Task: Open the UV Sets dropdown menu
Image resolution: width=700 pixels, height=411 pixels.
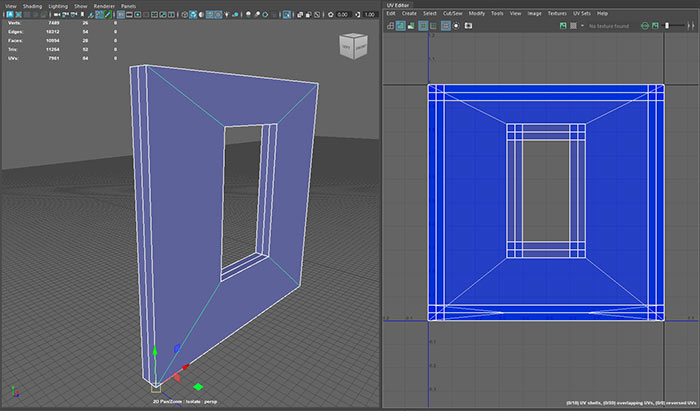Action: click(581, 13)
